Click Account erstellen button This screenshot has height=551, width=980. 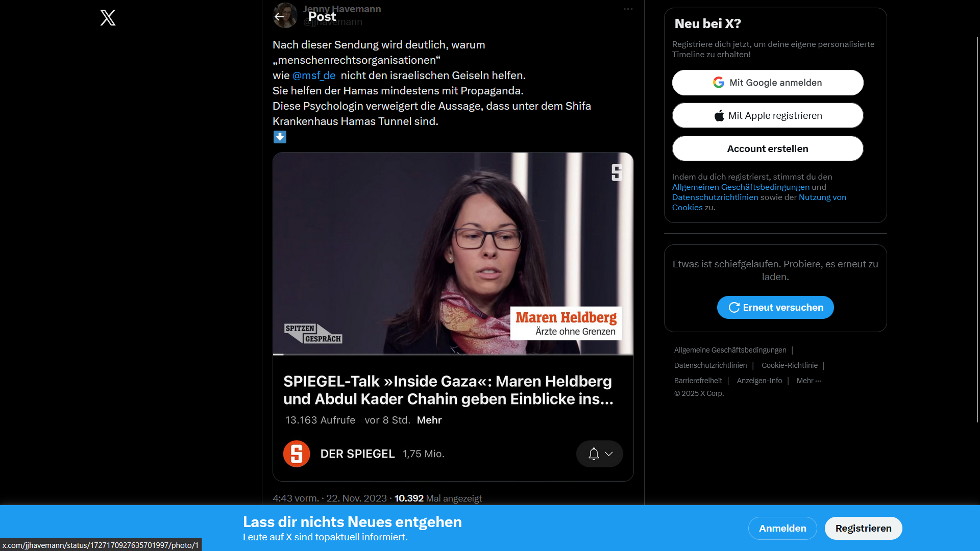pos(768,148)
